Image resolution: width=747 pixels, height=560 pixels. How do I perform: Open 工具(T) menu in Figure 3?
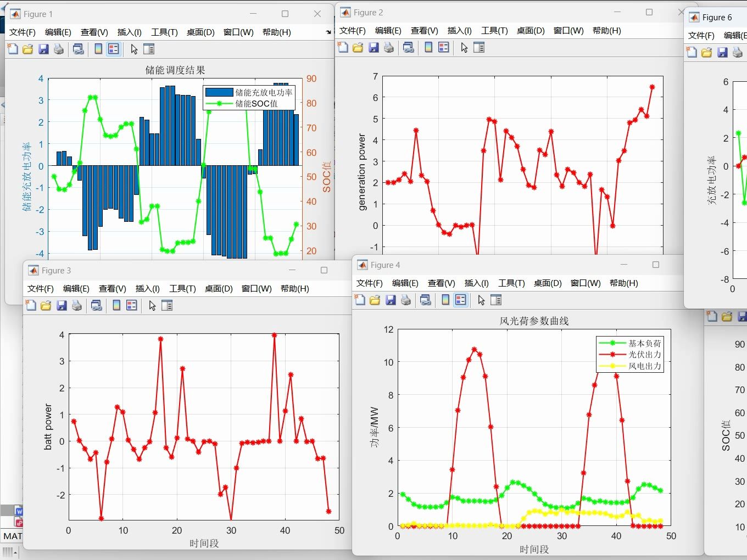tap(182, 288)
